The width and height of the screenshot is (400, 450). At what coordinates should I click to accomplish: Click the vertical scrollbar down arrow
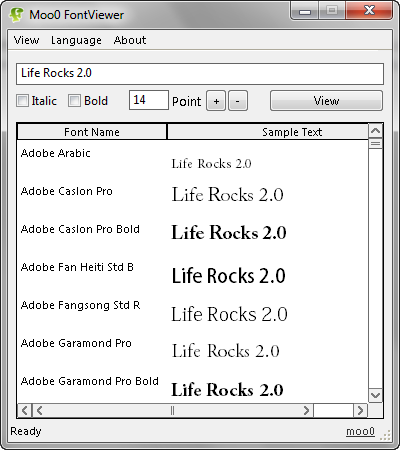pos(375,395)
